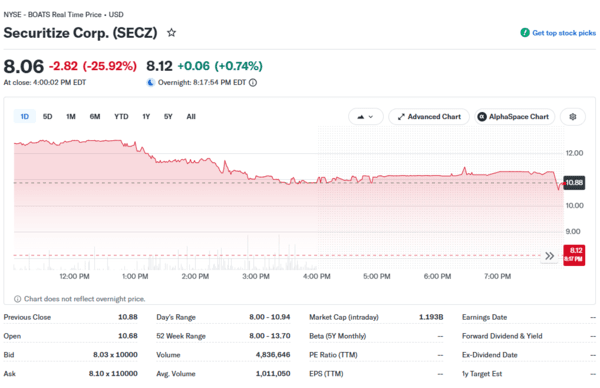This screenshot has height=388, width=600.
Task: Click the Previous Close value 10.88
Action: tap(128, 317)
